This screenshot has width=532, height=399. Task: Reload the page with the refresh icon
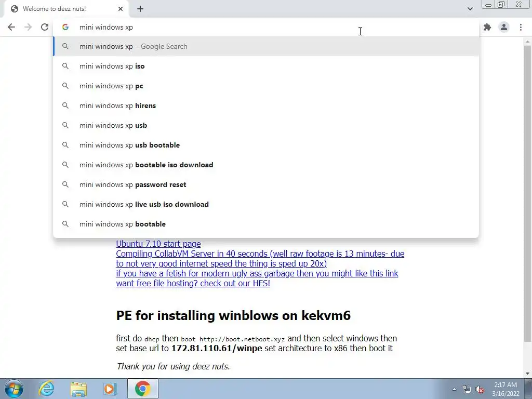point(45,27)
